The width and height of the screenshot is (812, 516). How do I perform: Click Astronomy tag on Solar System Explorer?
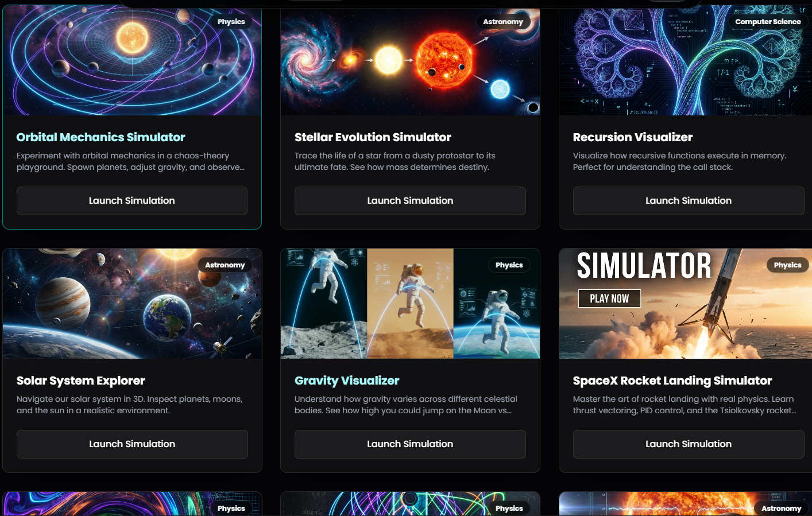click(x=225, y=265)
